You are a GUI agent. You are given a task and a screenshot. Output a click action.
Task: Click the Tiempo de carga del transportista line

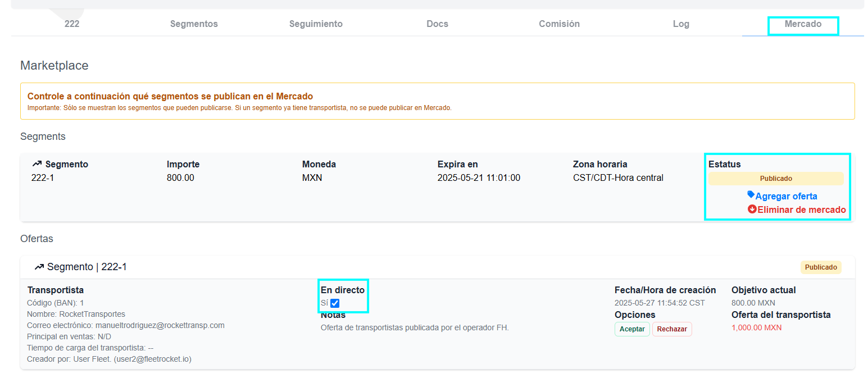(x=90, y=348)
